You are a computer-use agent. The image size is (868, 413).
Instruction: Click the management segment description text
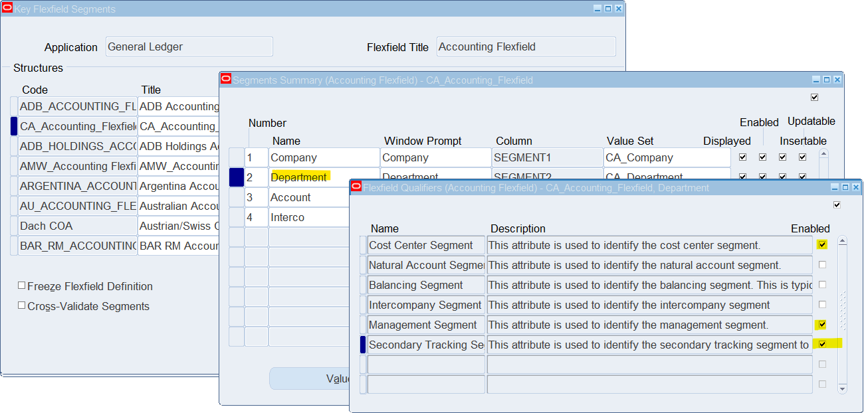point(649,325)
